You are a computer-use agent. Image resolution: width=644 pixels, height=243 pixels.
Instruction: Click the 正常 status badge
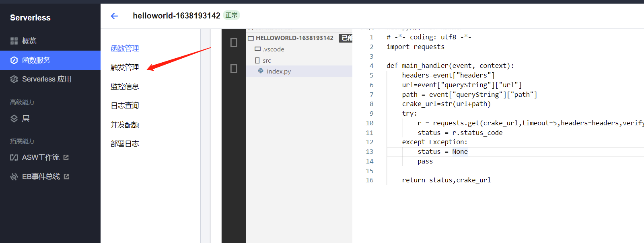(231, 15)
